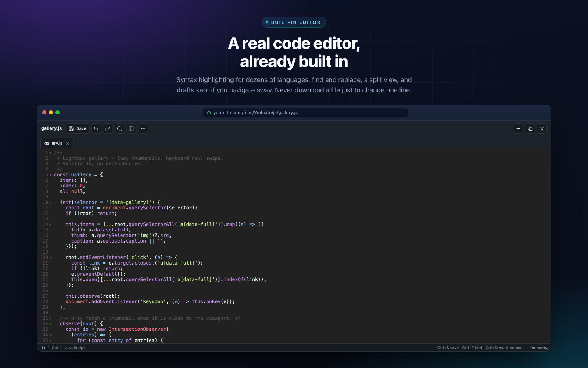Click the 'el: null,' code line
This screenshot has width=588, height=368.
(x=72, y=191)
